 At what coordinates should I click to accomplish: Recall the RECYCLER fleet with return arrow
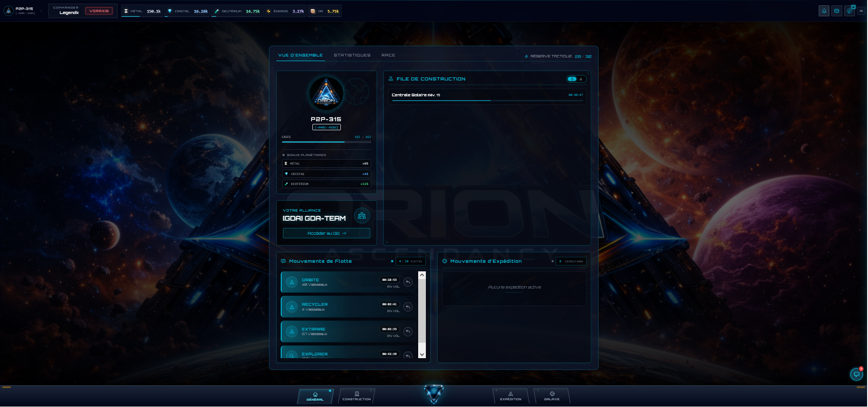[x=408, y=307]
